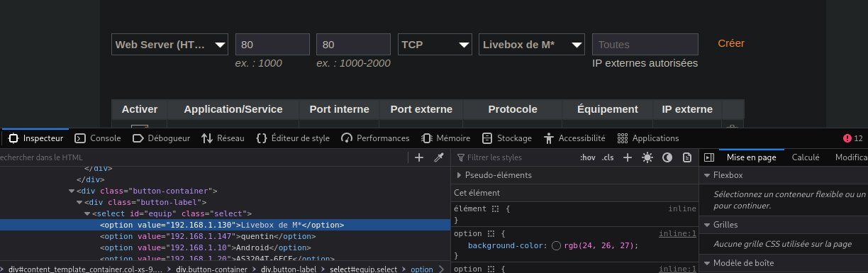The width and height of the screenshot is (868, 273).
Task: Toggle print media simulation page icon
Action: 686,157
